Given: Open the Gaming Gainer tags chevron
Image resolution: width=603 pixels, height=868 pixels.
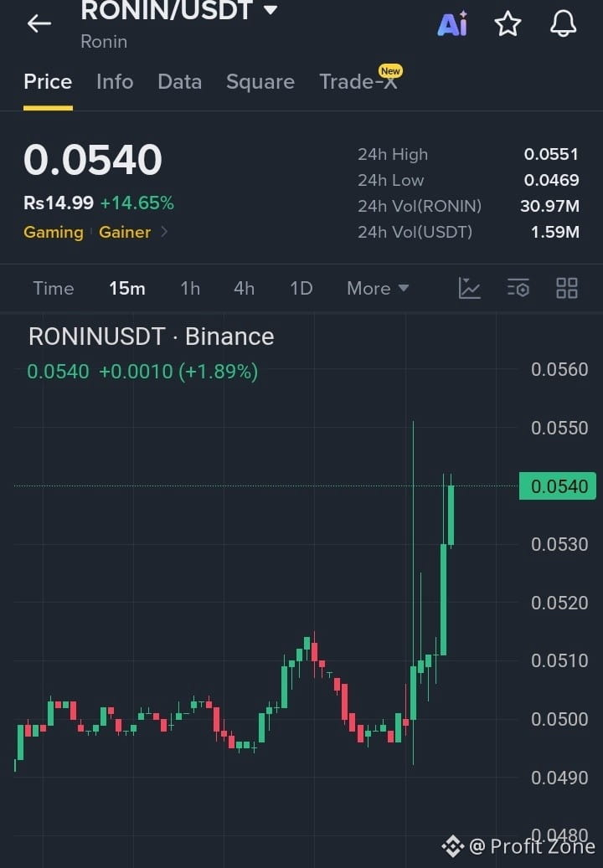Looking at the screenshot, I should (x=164, y=232).
